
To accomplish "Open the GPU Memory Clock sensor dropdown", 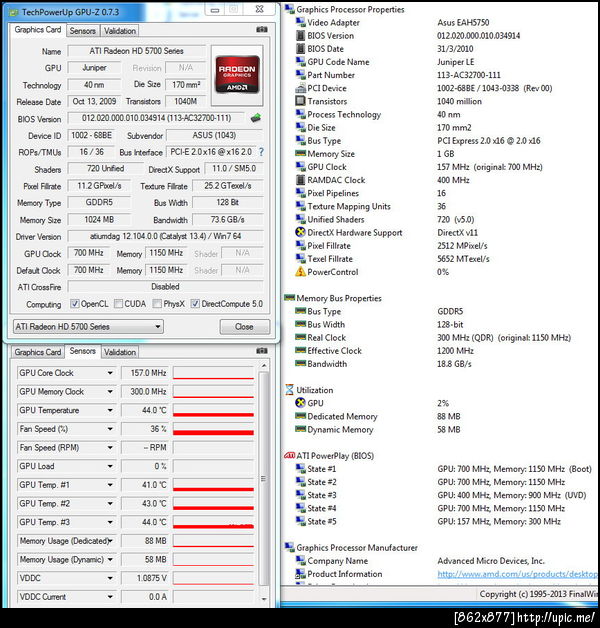I will point(110,391).
